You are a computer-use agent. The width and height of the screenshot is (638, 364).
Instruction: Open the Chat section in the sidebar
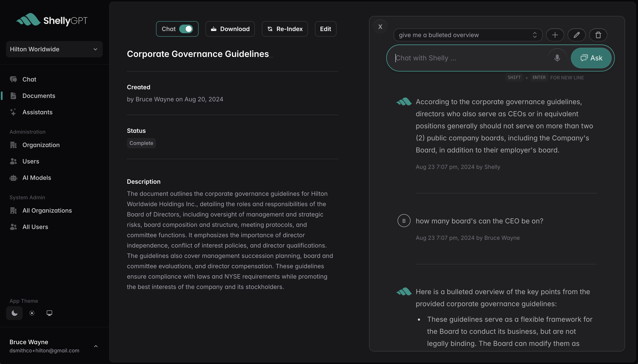[x=29, y=79]
